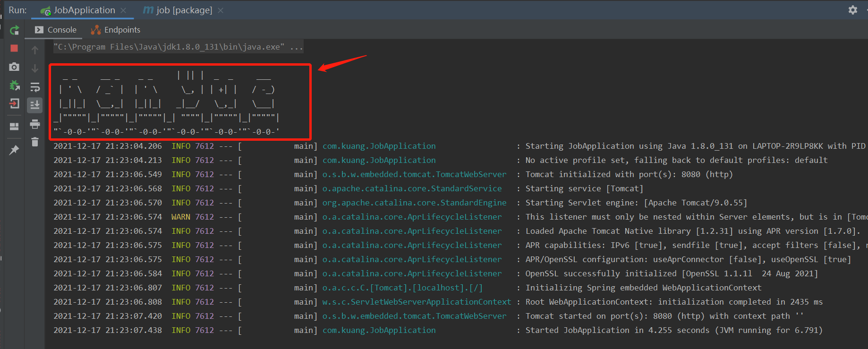Open Run window settings gear

[853, 10]
